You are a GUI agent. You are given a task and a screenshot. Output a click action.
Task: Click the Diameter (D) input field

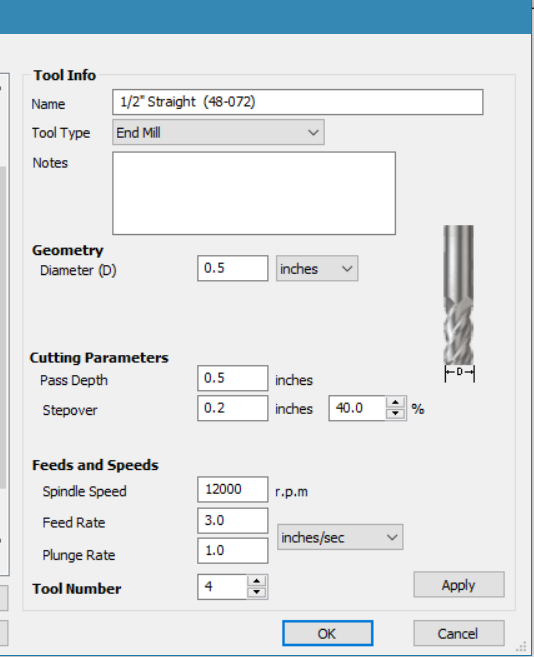click(233, 268)
